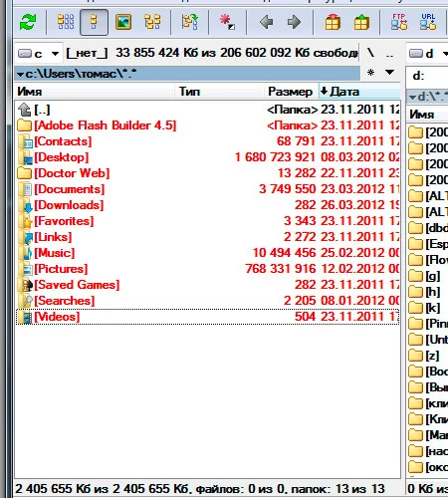Sort by the 'Имя' column header in left panel
The width and height of the screenshot is (448, 498).
coord(95,92)
